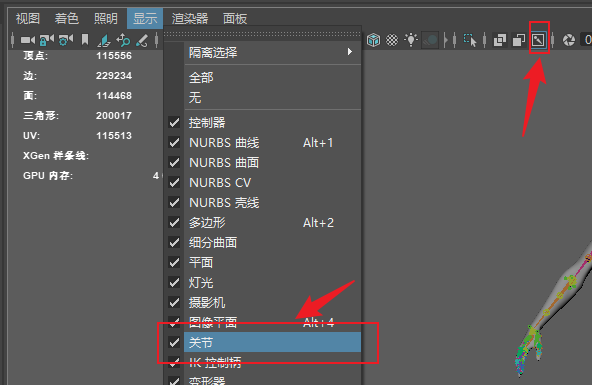Open camera attributes gear-camera icon
592x385 pixels.
pyautogui.click(x=66, y=40)
